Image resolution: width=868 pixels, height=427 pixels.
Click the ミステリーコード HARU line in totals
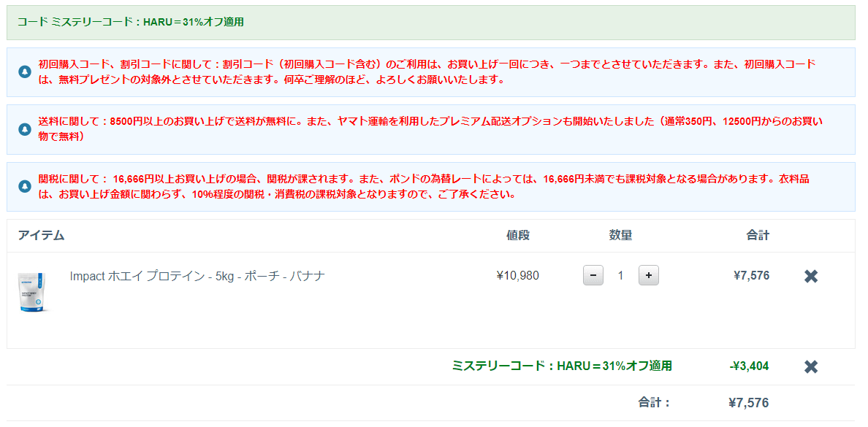(x=562, y=366)
